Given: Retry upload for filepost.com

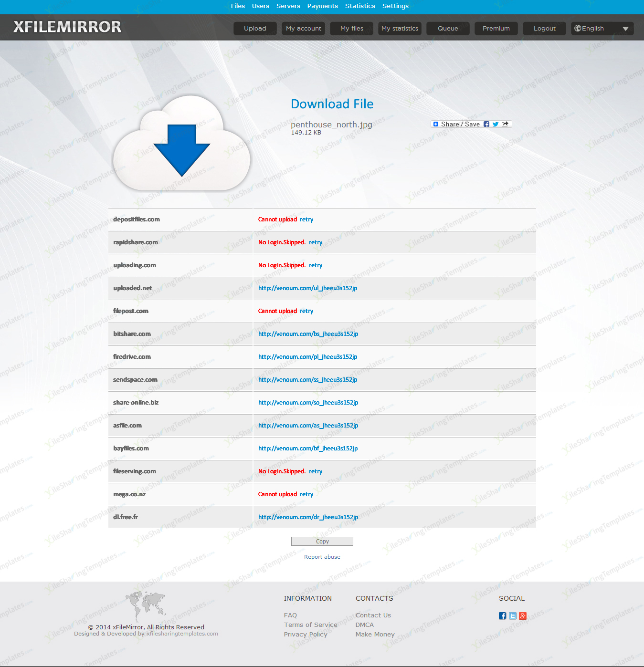Looking at the screenshot, I should [x=306, y=311].
